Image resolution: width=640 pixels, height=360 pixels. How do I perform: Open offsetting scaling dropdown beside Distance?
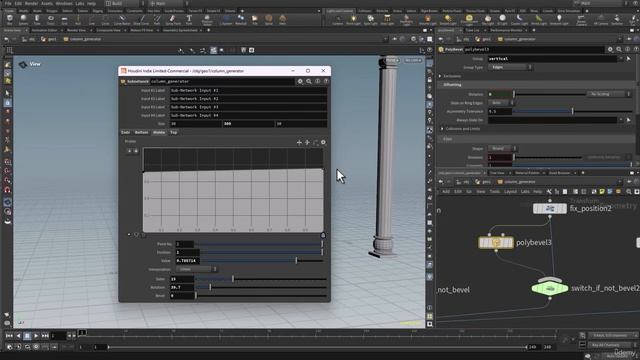coord(609,94)
